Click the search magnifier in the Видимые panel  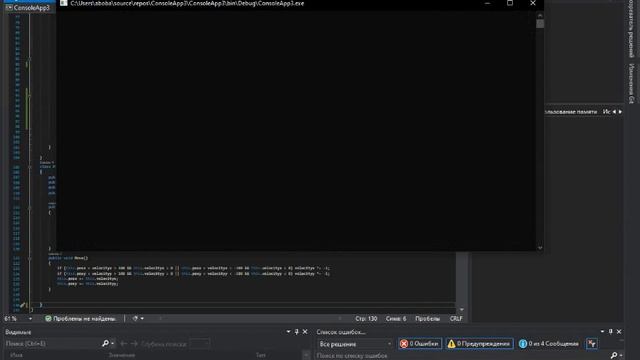click(x=105, y=344)
